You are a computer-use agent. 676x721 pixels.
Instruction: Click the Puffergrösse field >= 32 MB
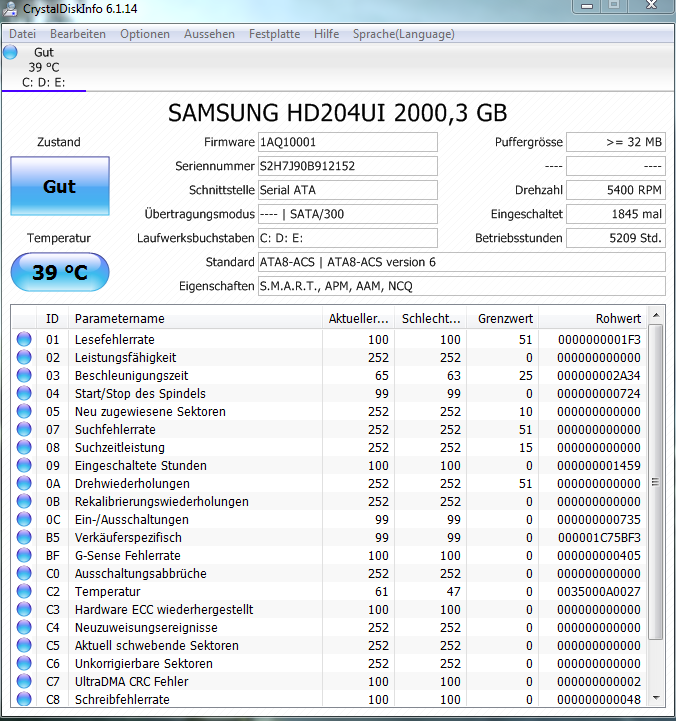pos(616,142)
